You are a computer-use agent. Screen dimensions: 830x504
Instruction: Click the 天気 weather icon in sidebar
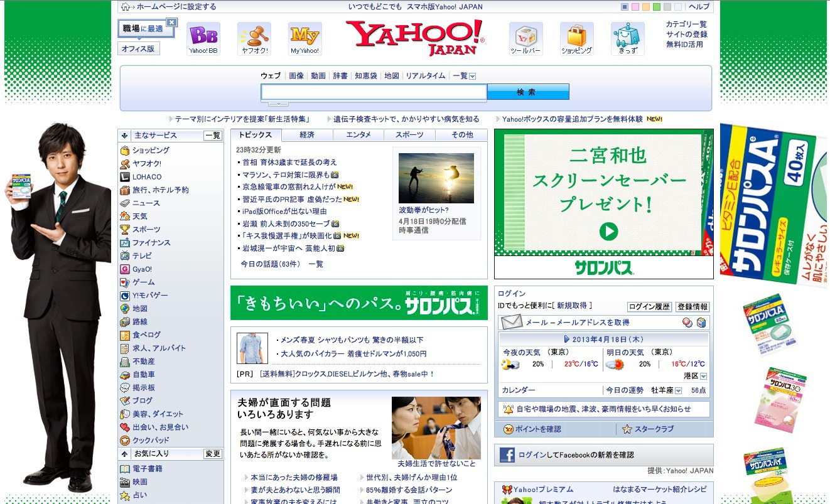pos(125,217)
